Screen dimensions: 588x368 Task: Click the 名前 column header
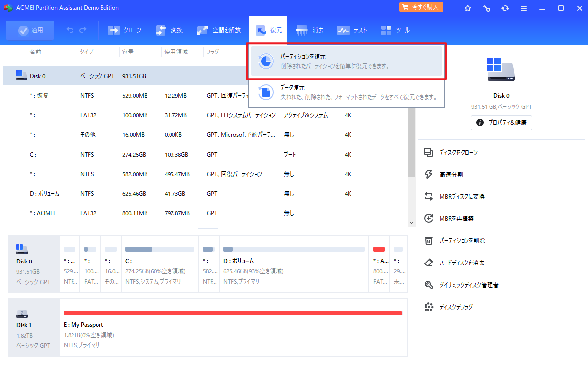click(x=35, y=52)
